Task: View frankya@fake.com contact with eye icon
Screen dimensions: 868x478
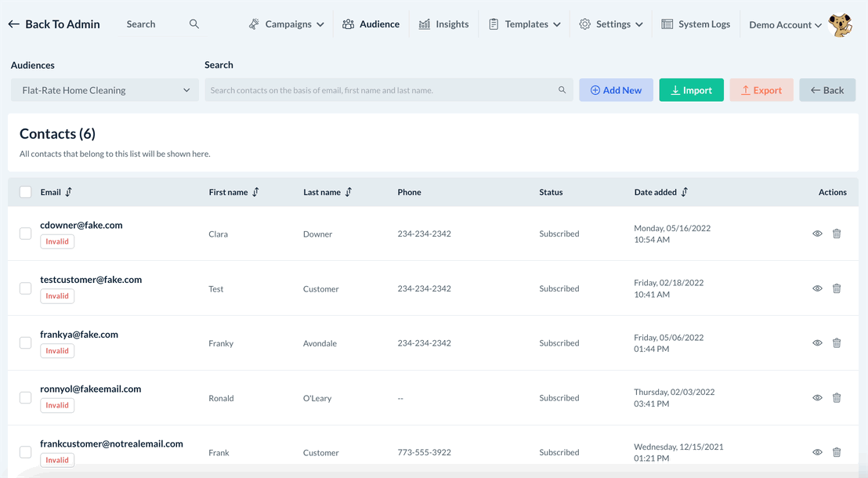Action: pos(817,343)
